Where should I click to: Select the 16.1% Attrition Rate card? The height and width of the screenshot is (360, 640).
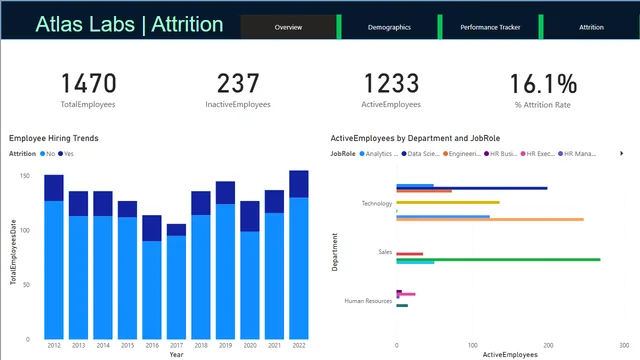pos(543,90)
